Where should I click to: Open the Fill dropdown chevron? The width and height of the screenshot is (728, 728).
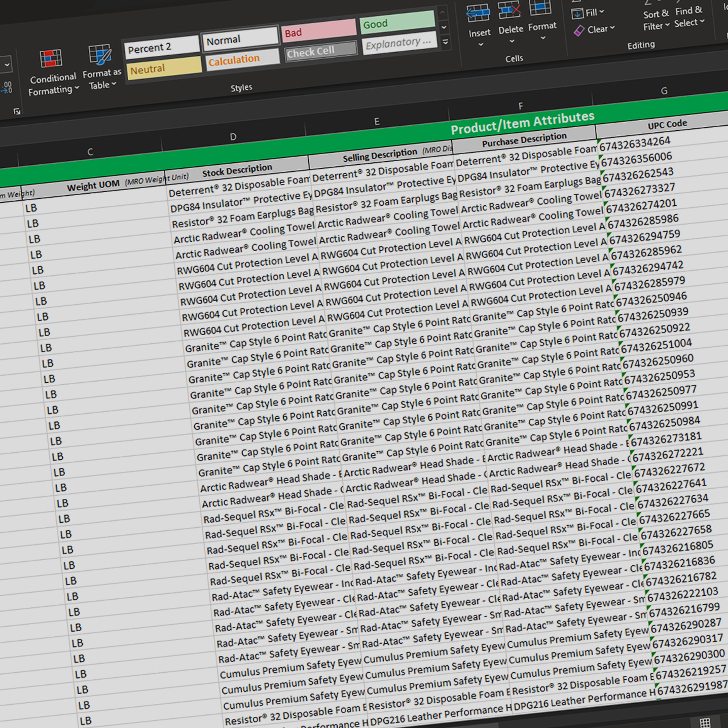[x=602, y=11]
